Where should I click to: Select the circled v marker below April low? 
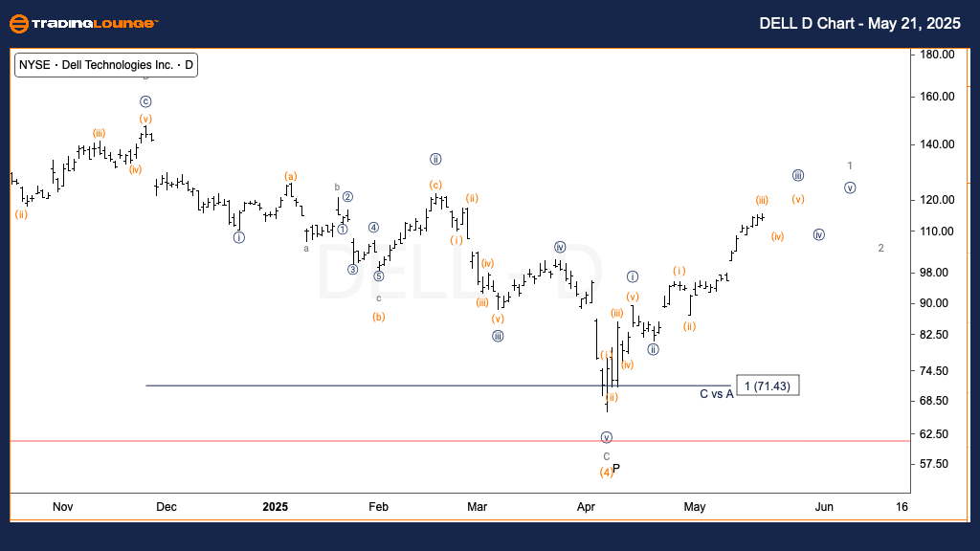606,437
